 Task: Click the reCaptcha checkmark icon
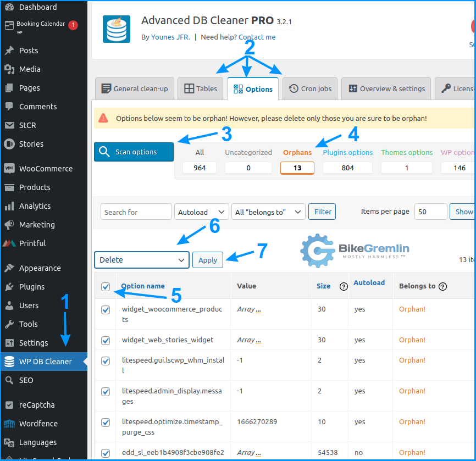(9, 405)
